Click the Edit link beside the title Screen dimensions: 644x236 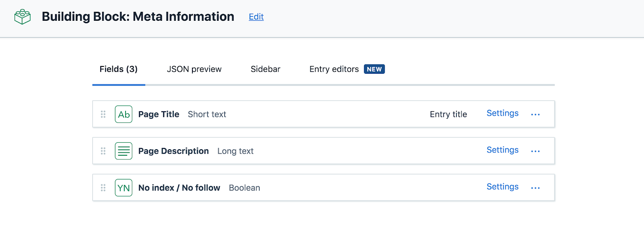(x=256, y=17)
